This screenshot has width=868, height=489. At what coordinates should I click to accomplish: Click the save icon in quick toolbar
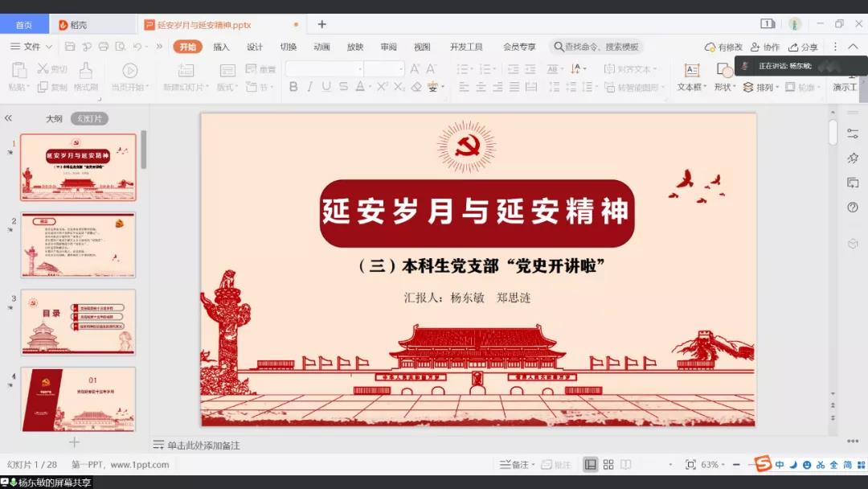[70, 47]
